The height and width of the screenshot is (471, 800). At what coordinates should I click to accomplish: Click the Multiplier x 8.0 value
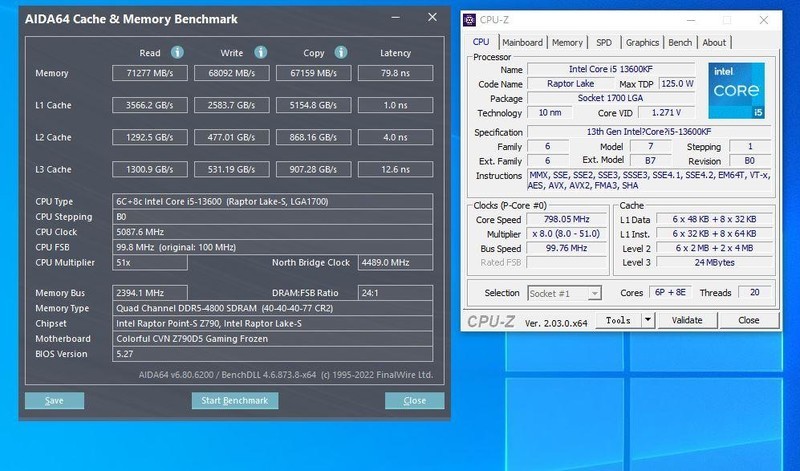[x=566, y=234]
